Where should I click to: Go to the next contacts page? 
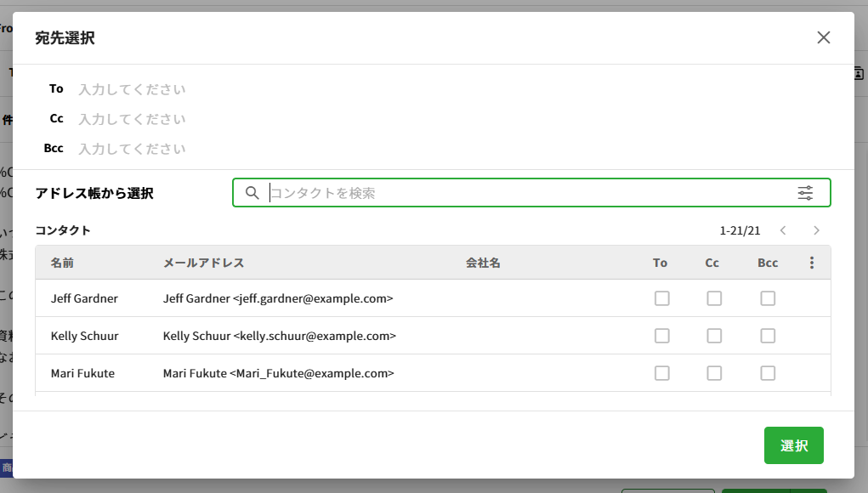816,230
